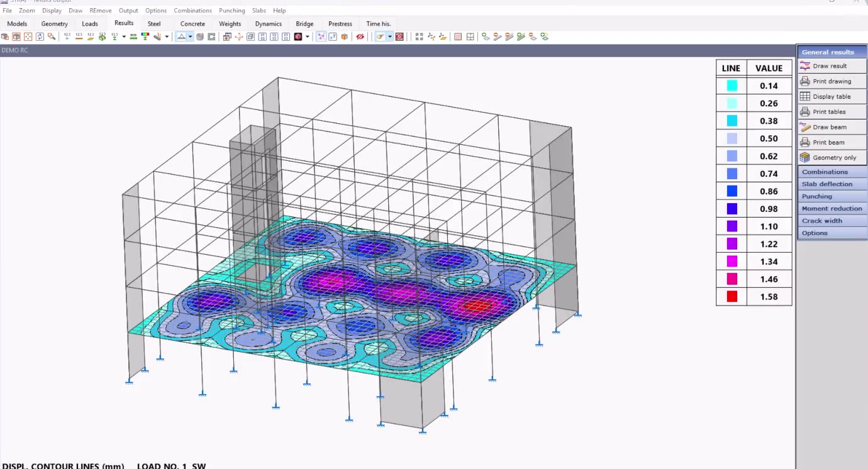
Task: Click the rotate view icon
Action: [x=40, y=36]
